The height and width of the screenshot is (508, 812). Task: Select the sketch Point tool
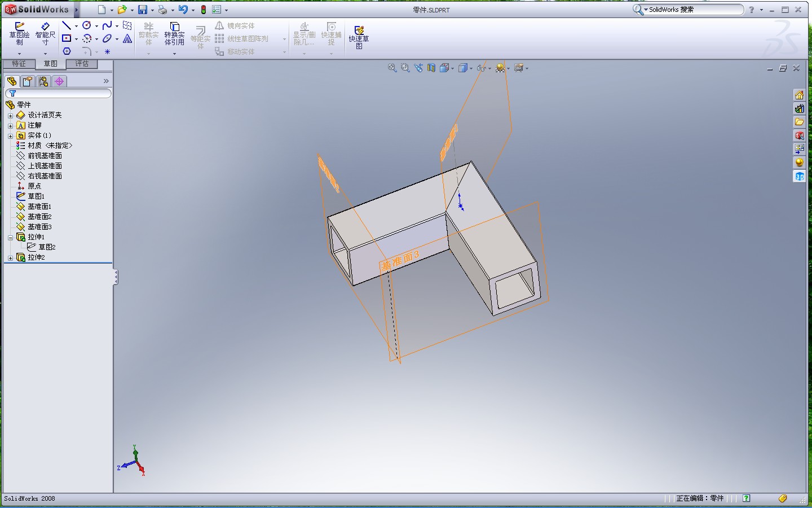tap(107, 51)
